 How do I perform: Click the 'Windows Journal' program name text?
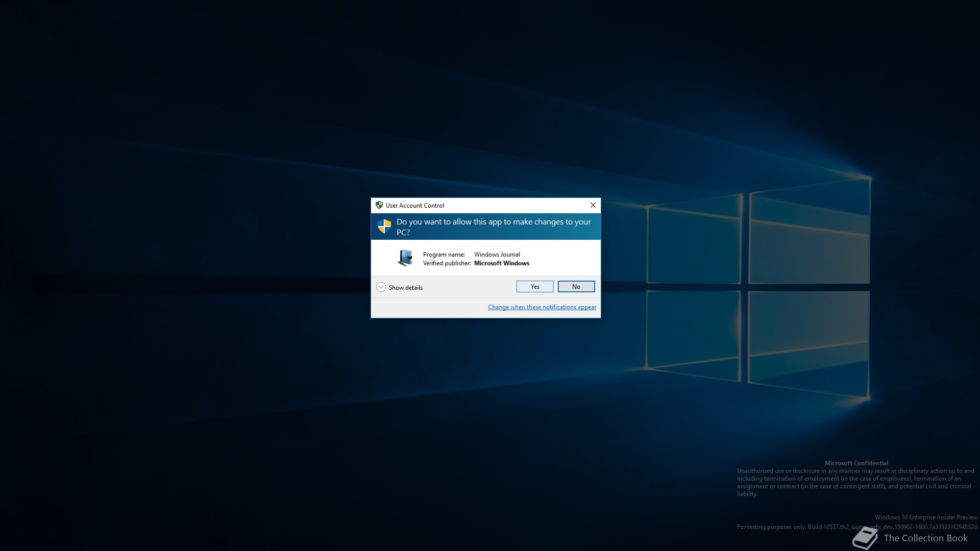point(497,255)
